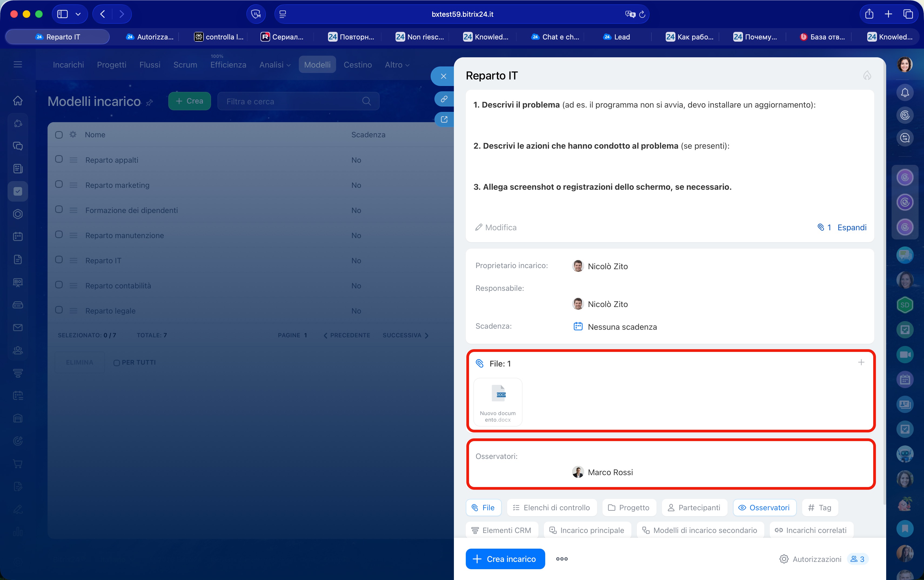Click the three dots more actions icon
This screenshot has height=580, width=924.
562,559
